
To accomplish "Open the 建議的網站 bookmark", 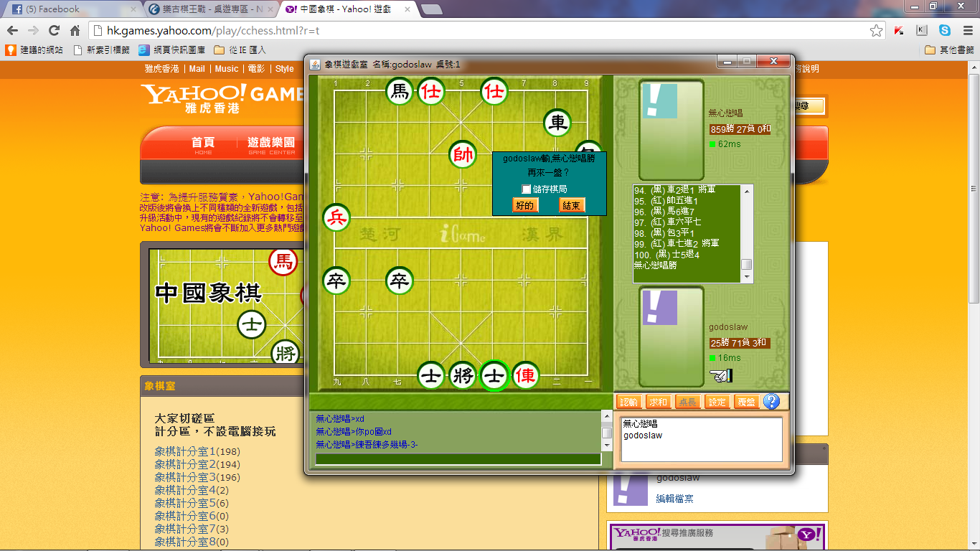I will point(34,50).
